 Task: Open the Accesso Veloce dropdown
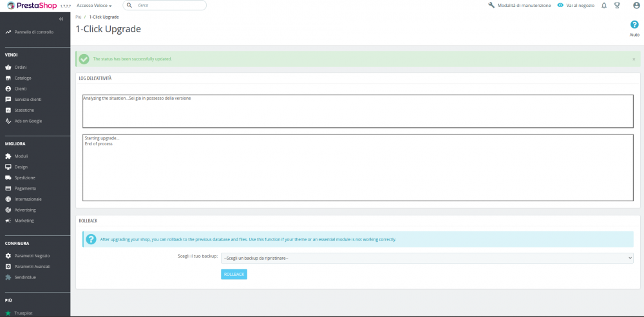click(94, 6)
